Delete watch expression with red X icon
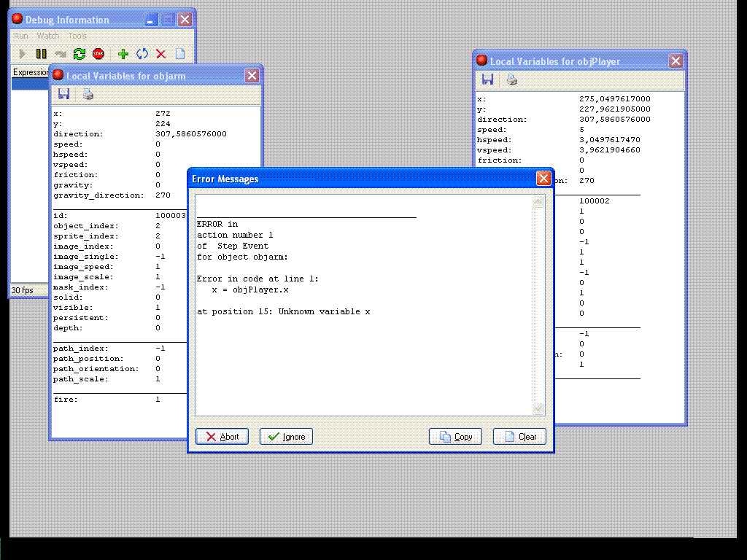747x560 pixels. [x=161, y=54]
